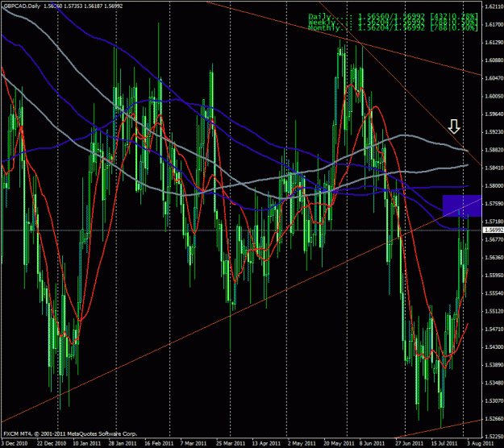Image resolution: width=504 pixels, height=448 pixels.
Task: Click the 28 Jan 2011 date label
Action: [123, 443]
